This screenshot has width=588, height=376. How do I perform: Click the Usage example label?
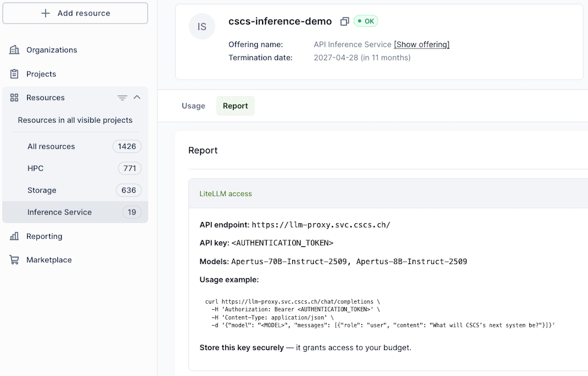click(229, 279)
